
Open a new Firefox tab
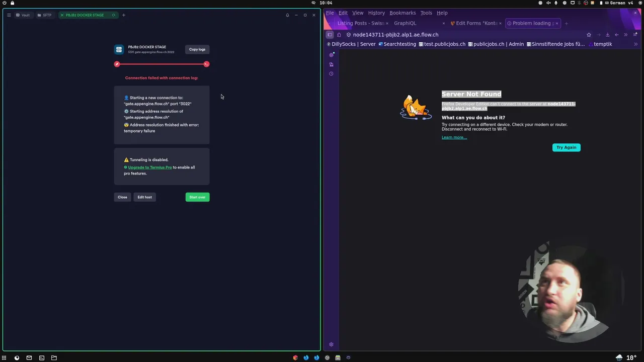point(566,23)
